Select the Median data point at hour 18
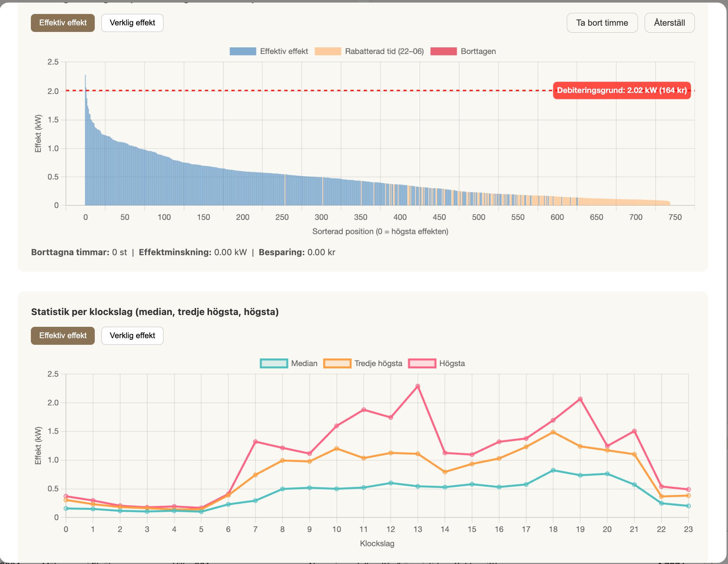 (x=553, y=470)
